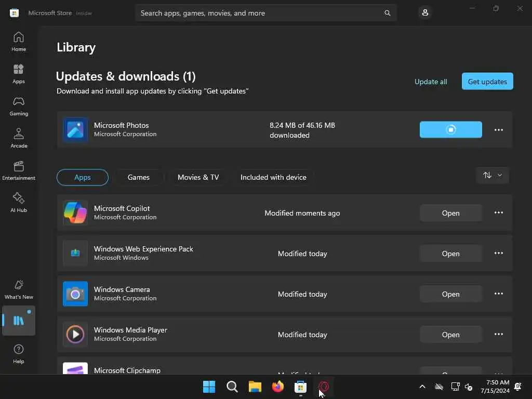Stop the Microsoft Photos download
The height and width of the screenshot is (399, 532).
[450, 129]
